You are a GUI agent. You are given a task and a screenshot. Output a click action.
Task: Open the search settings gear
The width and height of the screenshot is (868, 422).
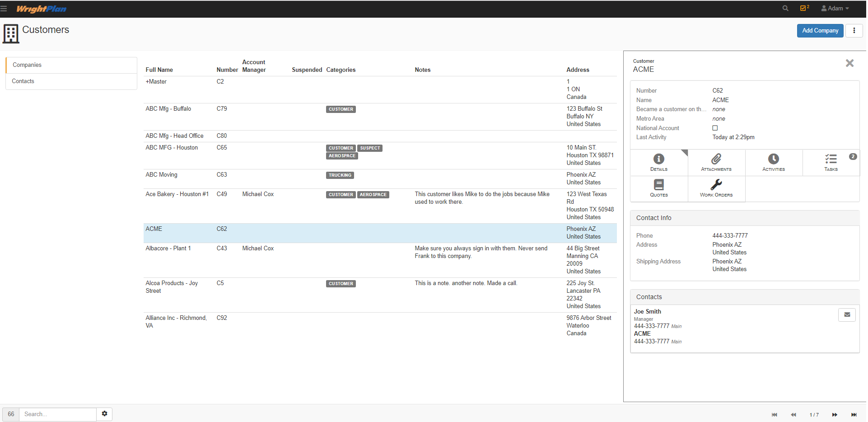pos(104,414)
